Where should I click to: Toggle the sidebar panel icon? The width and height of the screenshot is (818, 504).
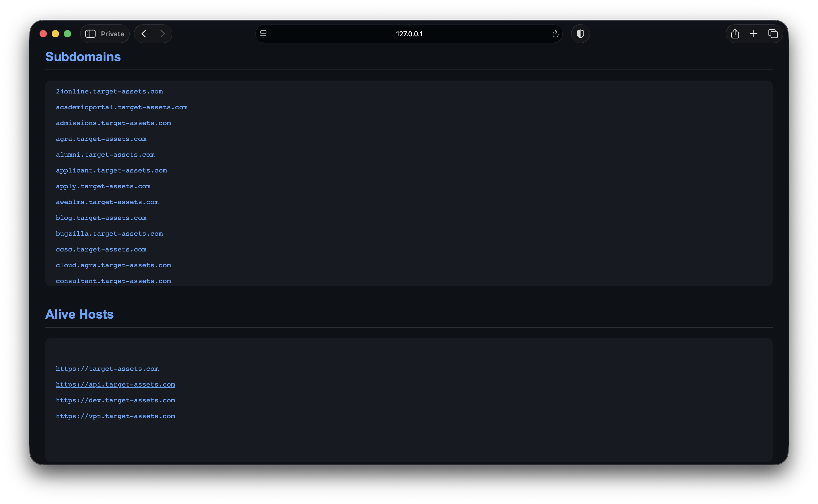[90, 34]
